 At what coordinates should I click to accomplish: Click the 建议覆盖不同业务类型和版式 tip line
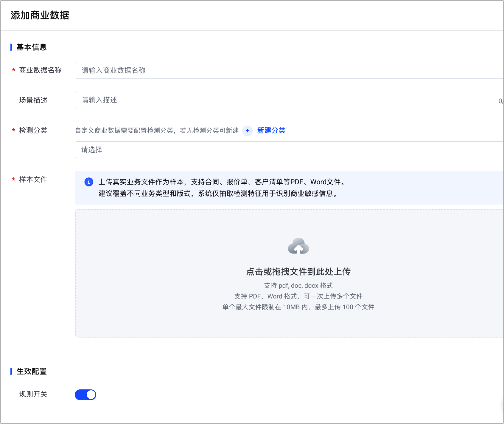click(218, 194)
